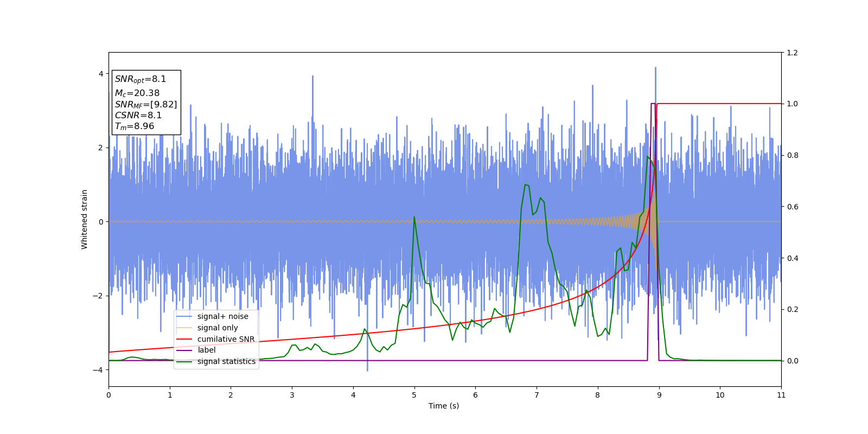The image size is (868, 434).
Task: Click the orange line sample beside 'signal only'
Action: 184,328
